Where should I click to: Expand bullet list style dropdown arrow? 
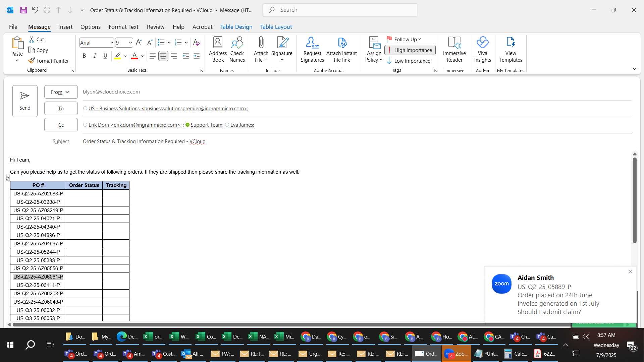click(169, 43)
